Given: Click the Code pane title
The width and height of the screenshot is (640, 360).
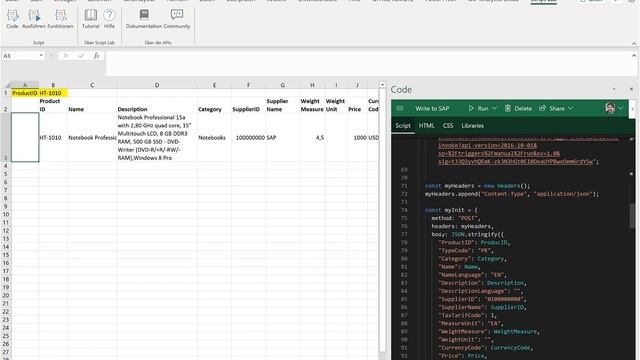Looking at the screenshot, I should (401, 89).
